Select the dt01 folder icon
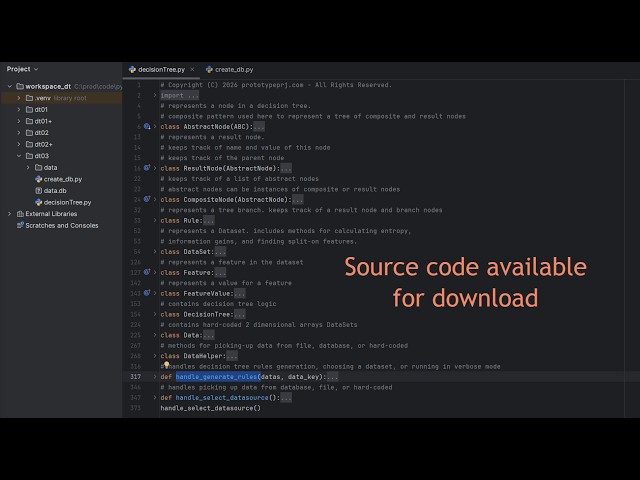The image size is (640, 480). coord(29,109)
